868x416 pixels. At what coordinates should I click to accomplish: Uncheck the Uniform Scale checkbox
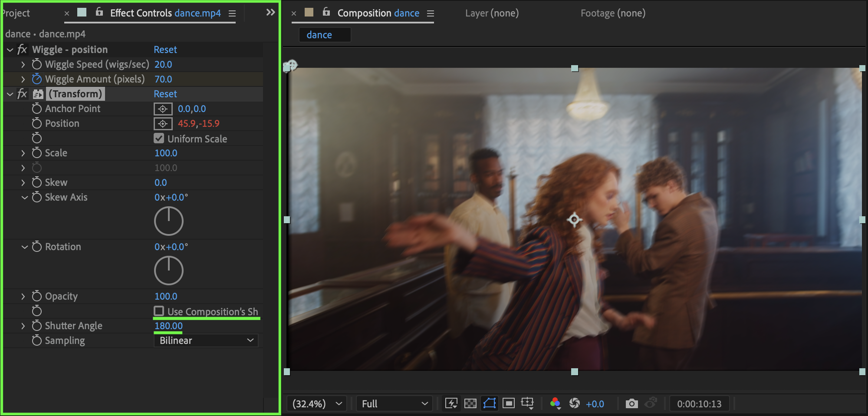click(159, 139)
